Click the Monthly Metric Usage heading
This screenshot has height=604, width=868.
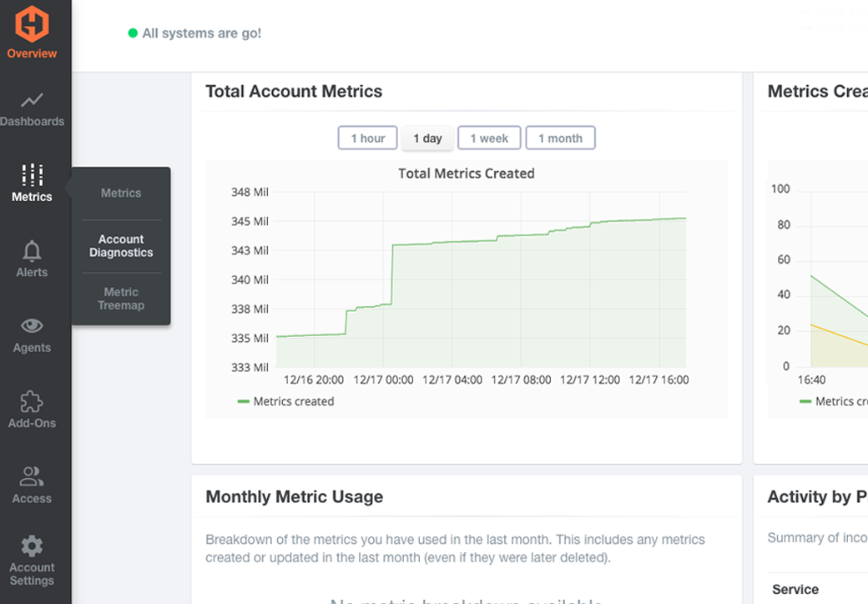coord(294,497)
